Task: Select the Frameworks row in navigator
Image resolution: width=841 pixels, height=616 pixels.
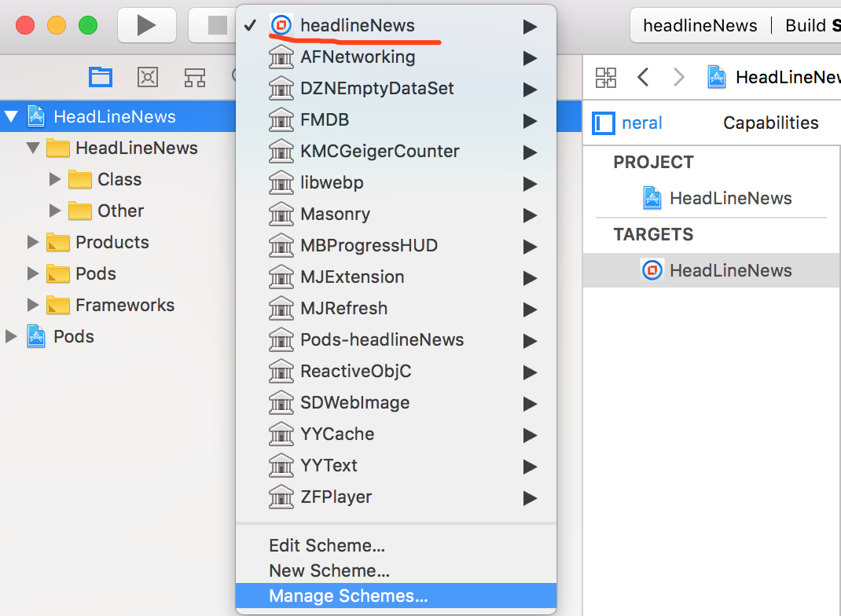Action: (118, 305)
